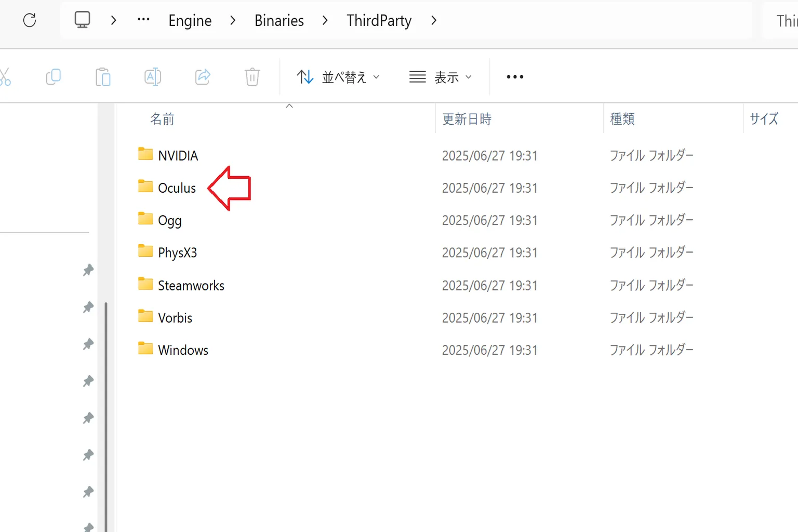
Task: Click the This PC monitor icon
Action: [82, 20]
